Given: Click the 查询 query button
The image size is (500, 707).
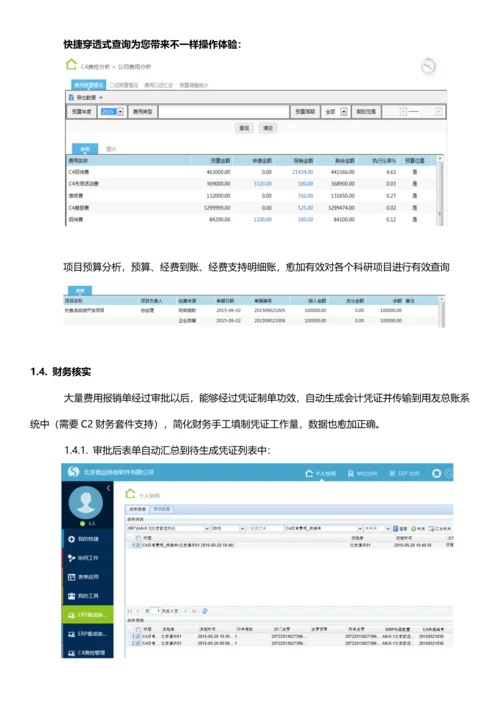Looking at the screenshot, I should pos(244,128).
